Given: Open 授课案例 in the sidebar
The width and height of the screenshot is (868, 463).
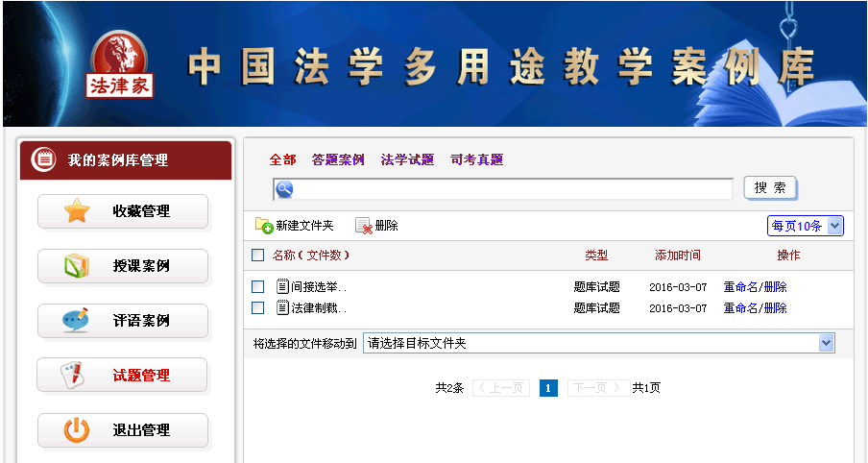Looking at the screenshot, I should tap(123, 266).
